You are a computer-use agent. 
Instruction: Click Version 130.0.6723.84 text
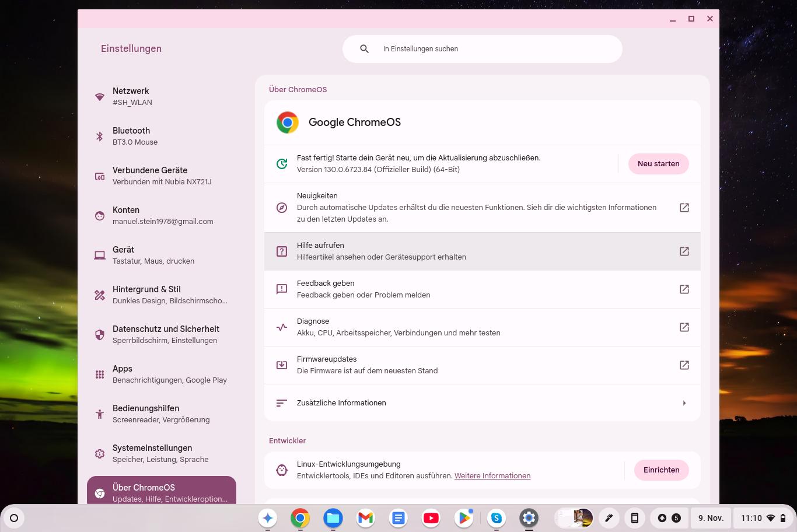pyautogui.click(x=378, y=170)
